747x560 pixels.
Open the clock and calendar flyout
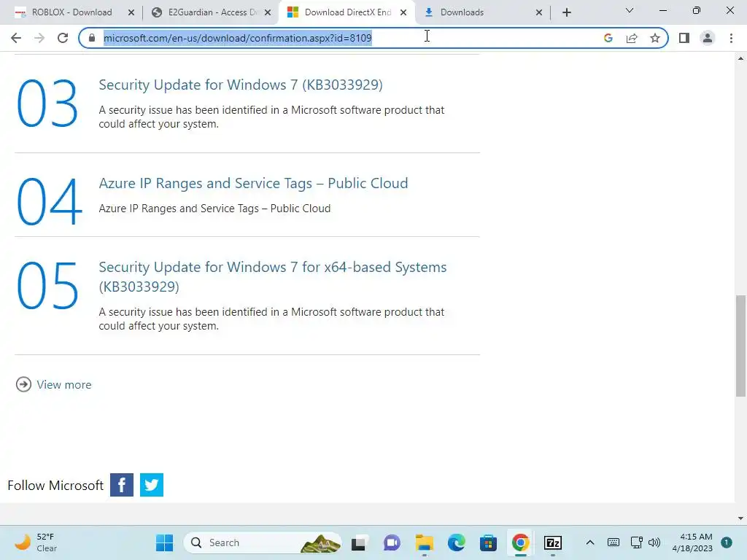[x=692, y=542]
